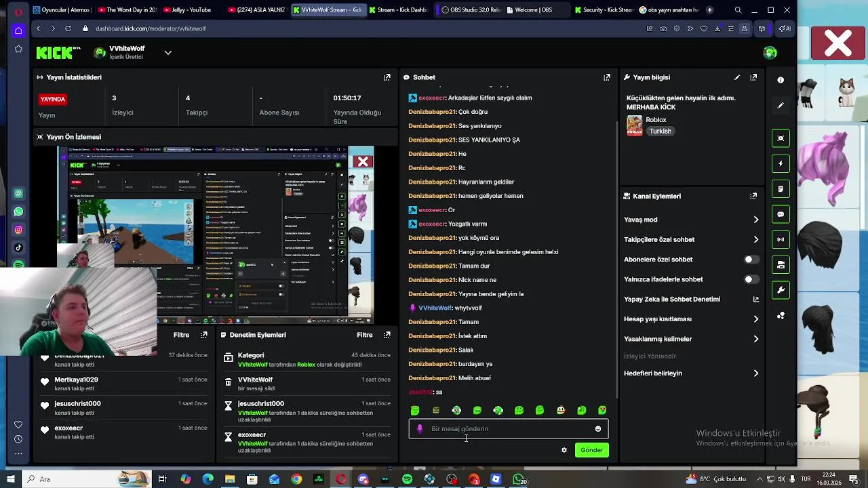Pop out the Yayın bilgisi panel
The image size is (868, 488).
pos(753,77)
